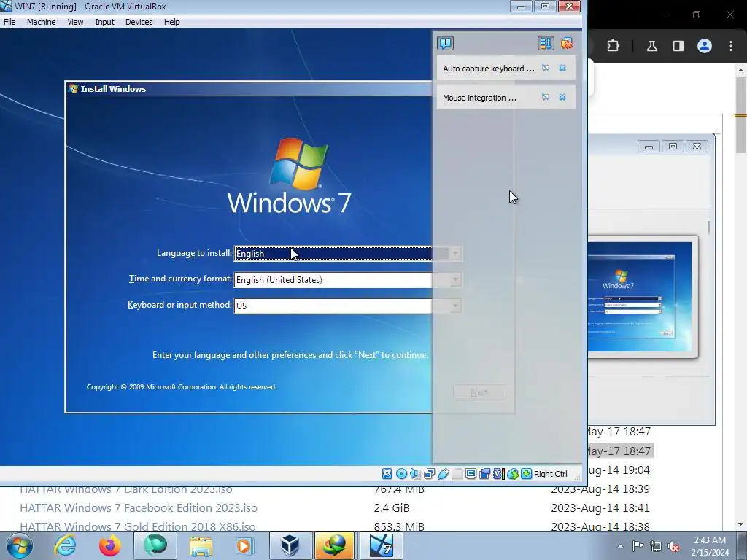Click the grey shared folders status icon
747x560 pixels.
[x=457, y=474]
